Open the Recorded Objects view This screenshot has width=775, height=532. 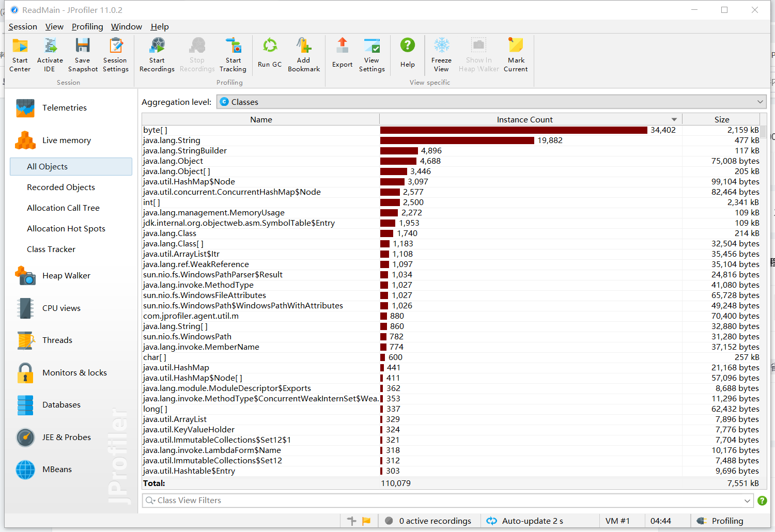coord(61,187)
